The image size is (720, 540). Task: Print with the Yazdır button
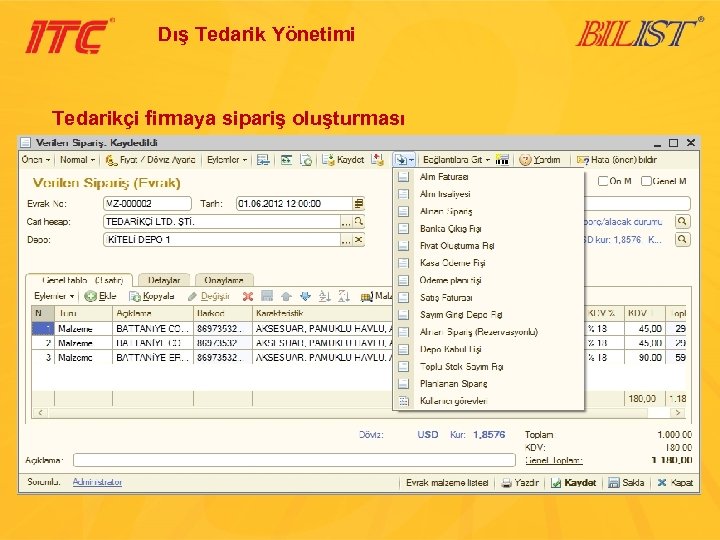tap(520, 483)
